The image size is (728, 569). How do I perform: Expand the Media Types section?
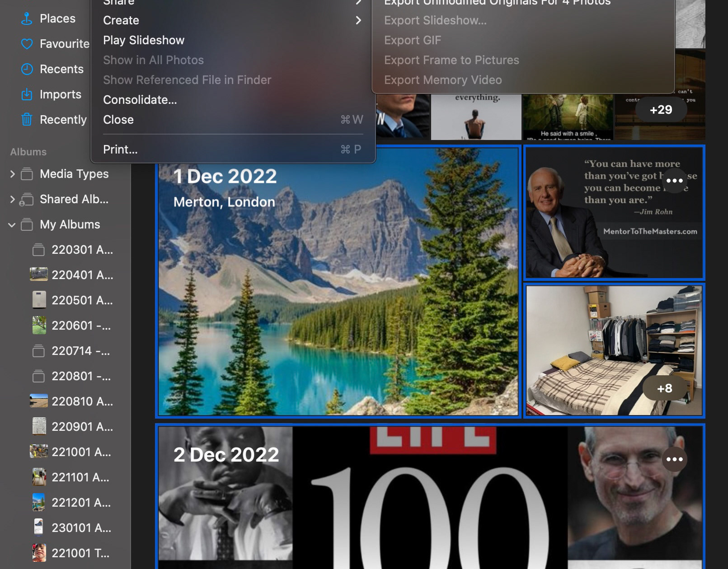[12, 174]
